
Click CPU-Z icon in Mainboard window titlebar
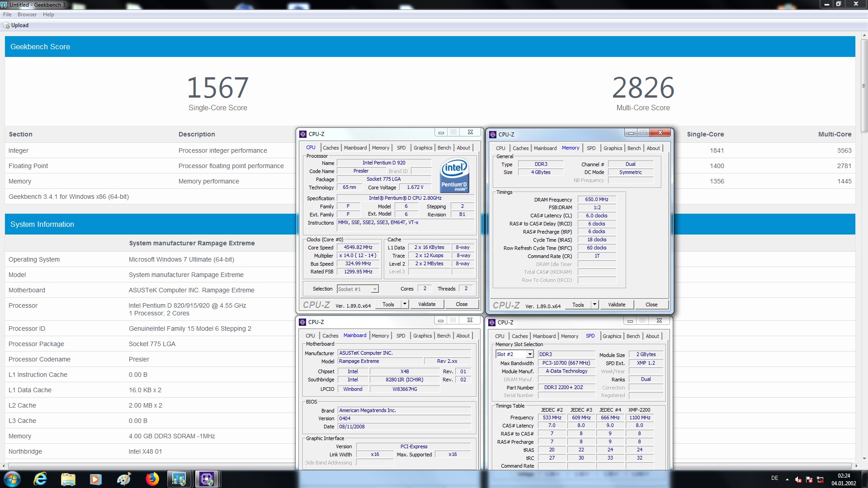coord(302,322)
